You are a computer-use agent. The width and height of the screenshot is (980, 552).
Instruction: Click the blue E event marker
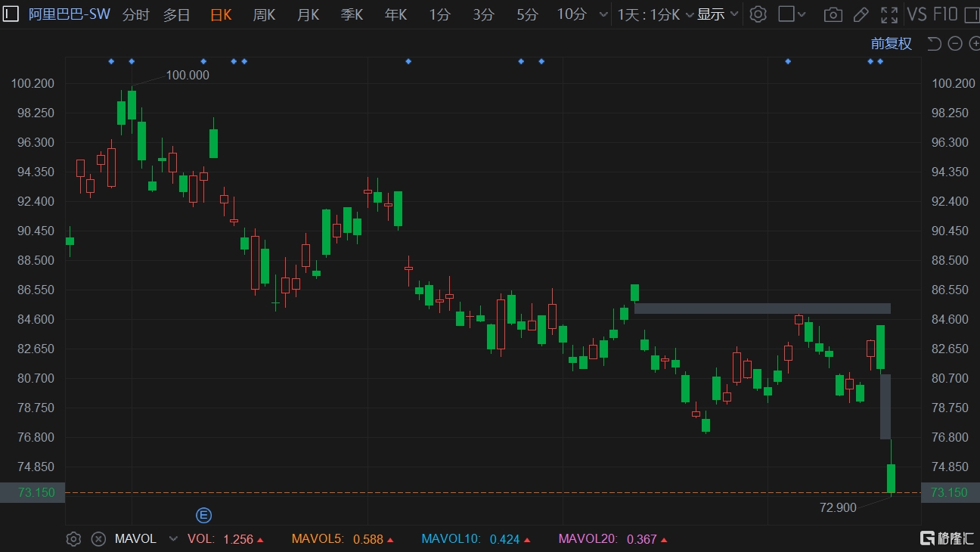tap(203, 516)
